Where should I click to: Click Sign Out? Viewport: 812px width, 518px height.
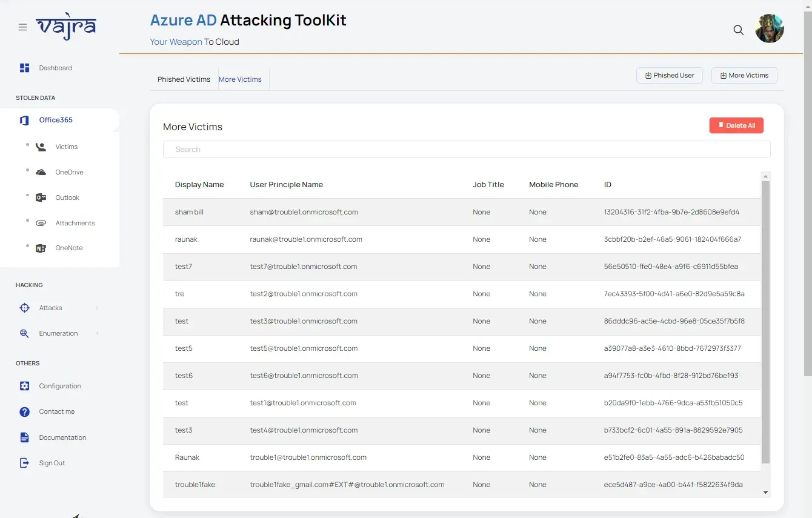(x=52, y=463)
